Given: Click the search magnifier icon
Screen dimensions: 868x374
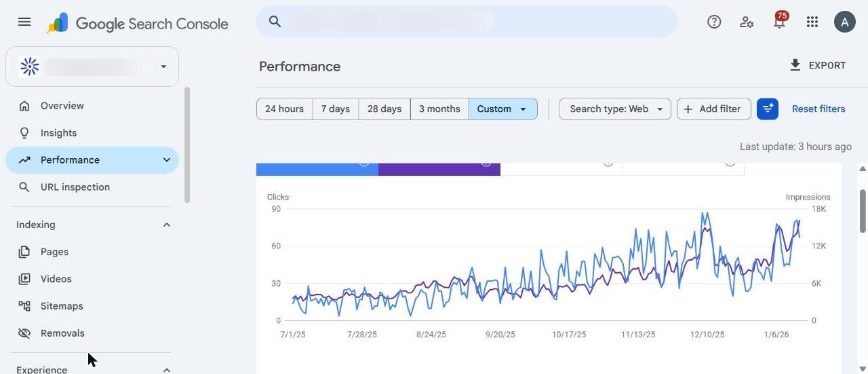Looking at the screenshot, I should coord(275,22).
